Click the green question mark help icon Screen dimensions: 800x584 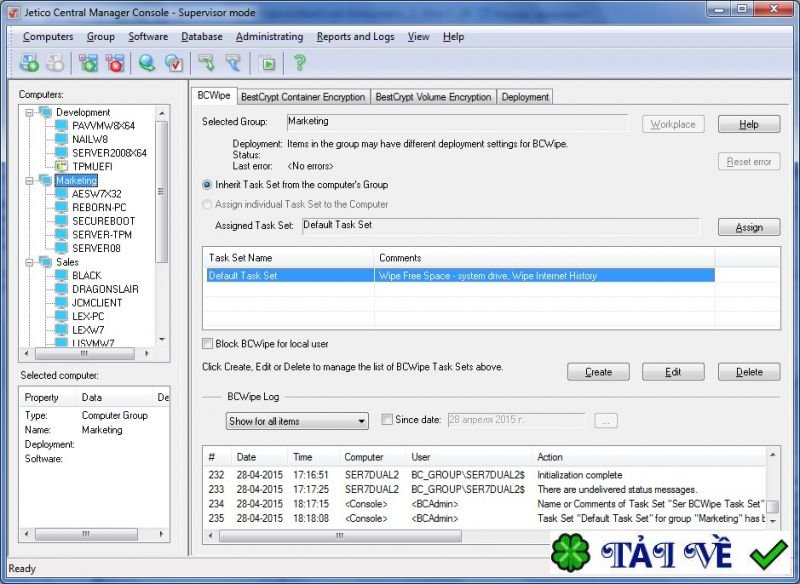click(298, 63)
